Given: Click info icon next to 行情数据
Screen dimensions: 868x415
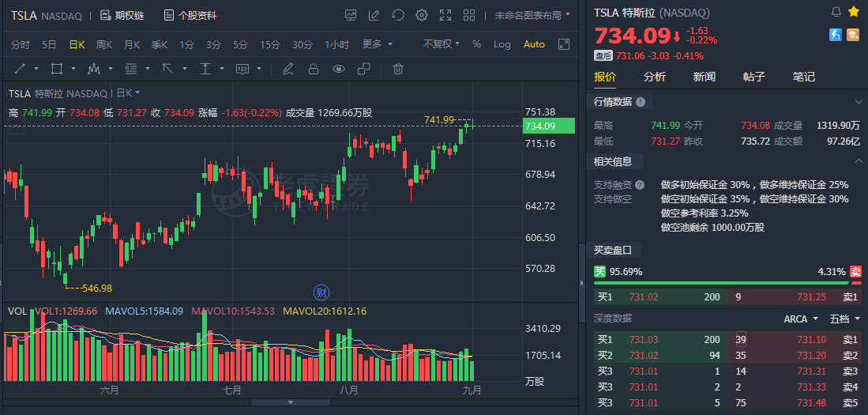Looking at the screenshot, I should point(641,102).
